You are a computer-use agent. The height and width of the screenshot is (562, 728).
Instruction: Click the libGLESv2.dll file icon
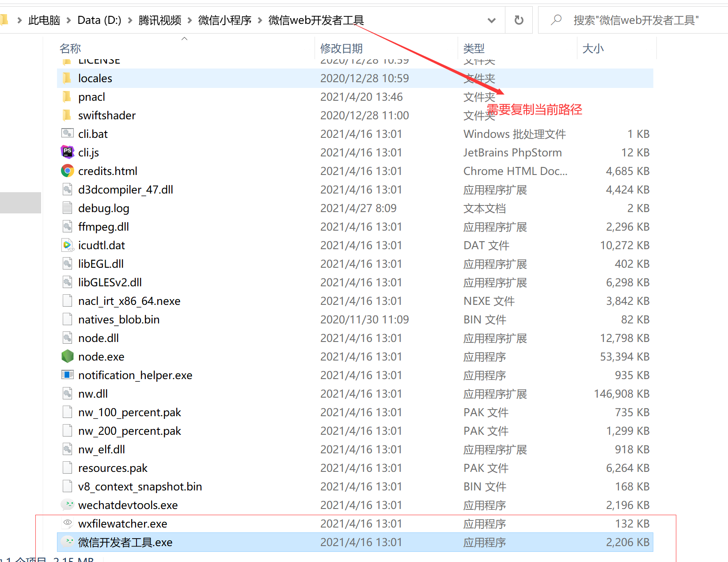click(67, 282)
